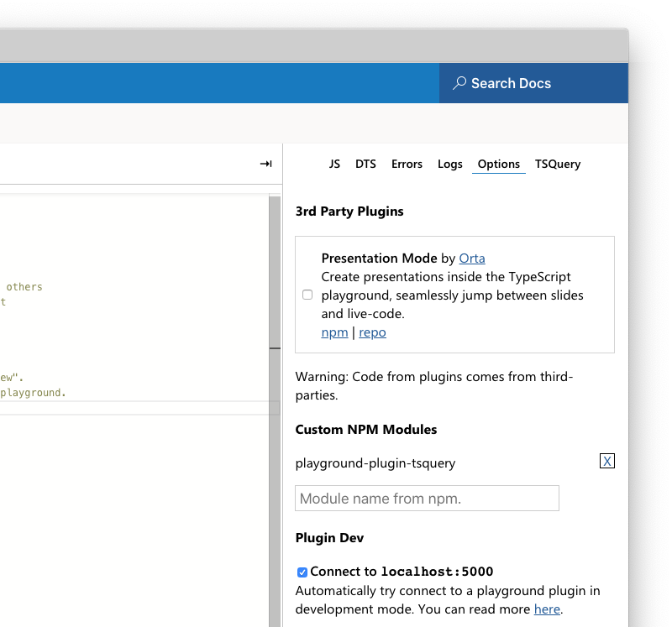
Task: Enable the Presentation Mode plugin
Action: coord(307,295)
